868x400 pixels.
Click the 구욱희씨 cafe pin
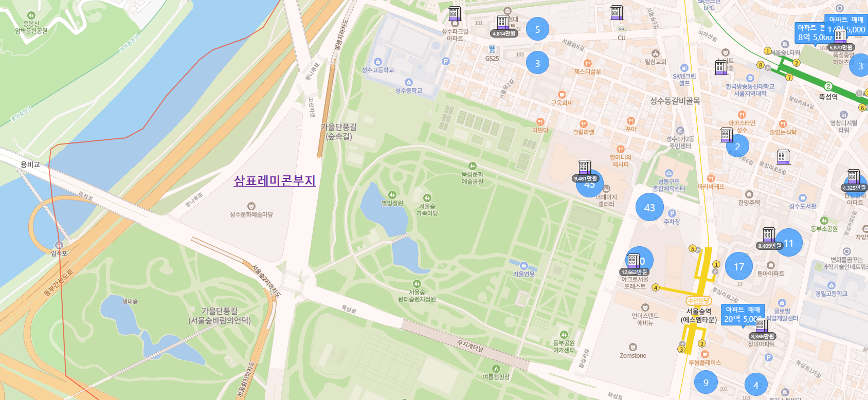click(x=562, y=95)
